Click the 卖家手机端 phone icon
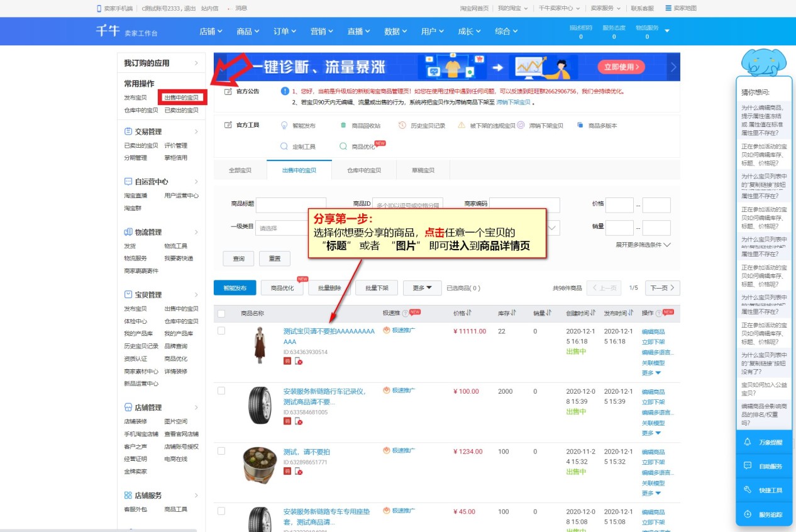 pos(99,8)
